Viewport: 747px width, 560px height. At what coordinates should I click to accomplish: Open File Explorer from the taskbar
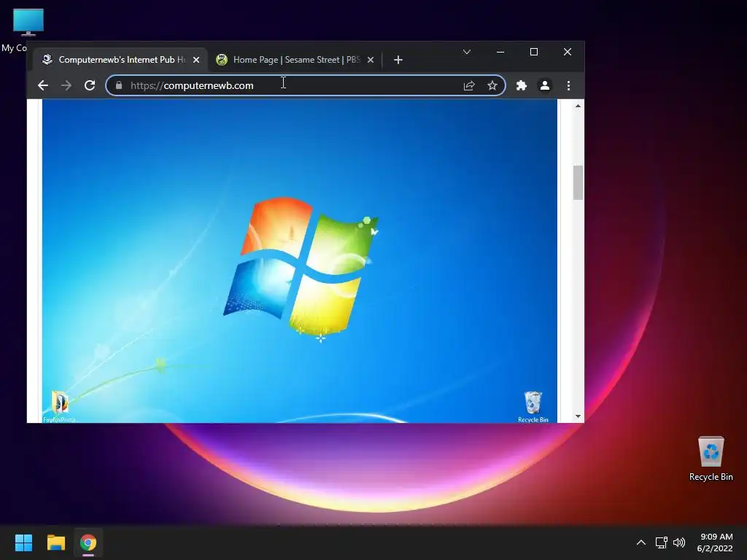click(55, 542)
